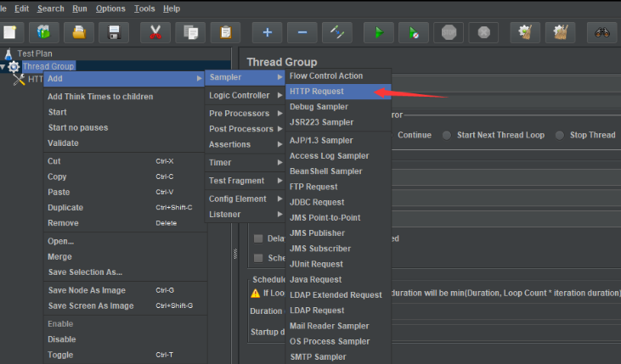This screenshot has height=364, width=621.
Task: Toggle the Scheduler checkbox
Action: pyautogui.click(x=258, y=258)
